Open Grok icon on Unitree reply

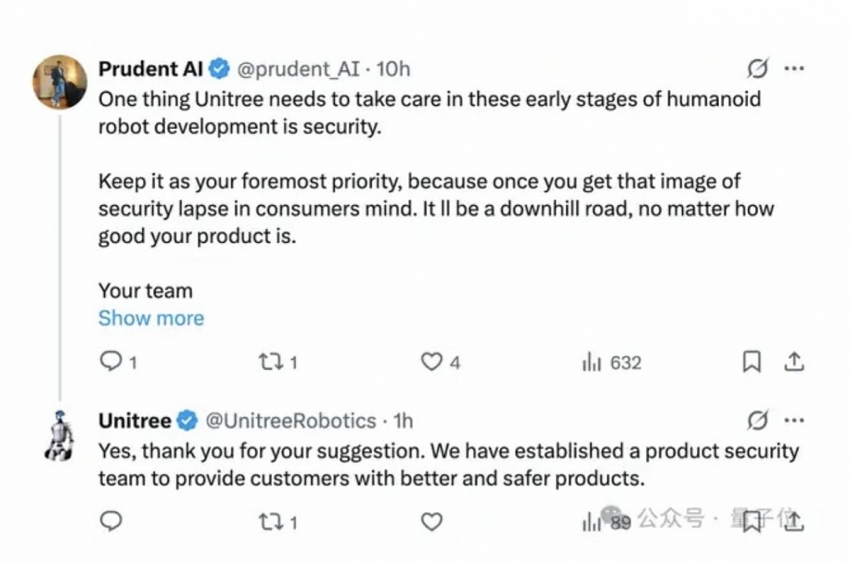[x=758, y=420]
